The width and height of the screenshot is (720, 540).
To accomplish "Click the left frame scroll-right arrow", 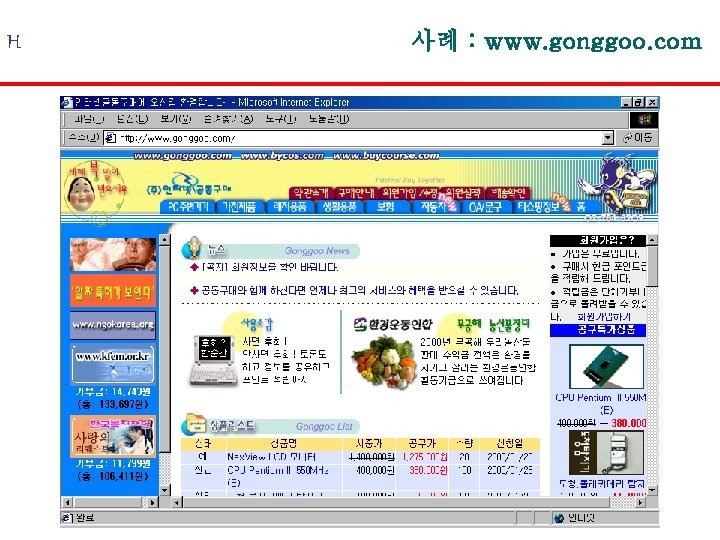I will click(x=152, y=502).
